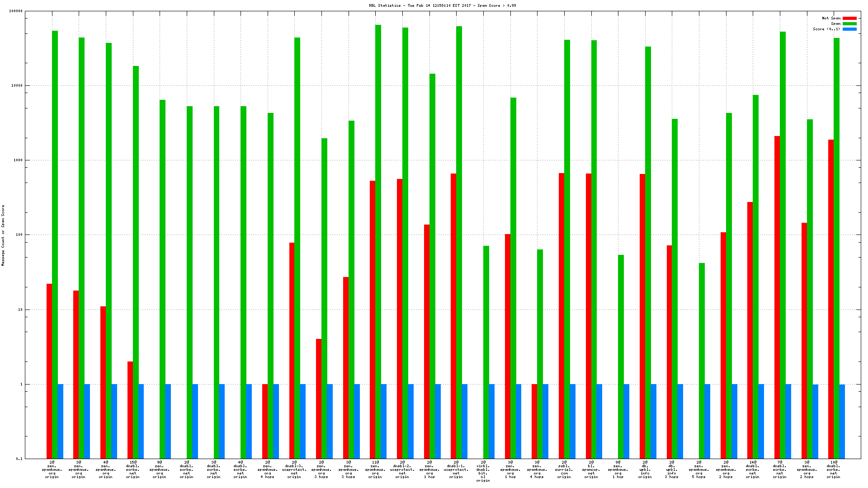The height and width of the screenshot is (488, 868).
Task: Click the psbl.surriel.com origin label
Action: 564,469
